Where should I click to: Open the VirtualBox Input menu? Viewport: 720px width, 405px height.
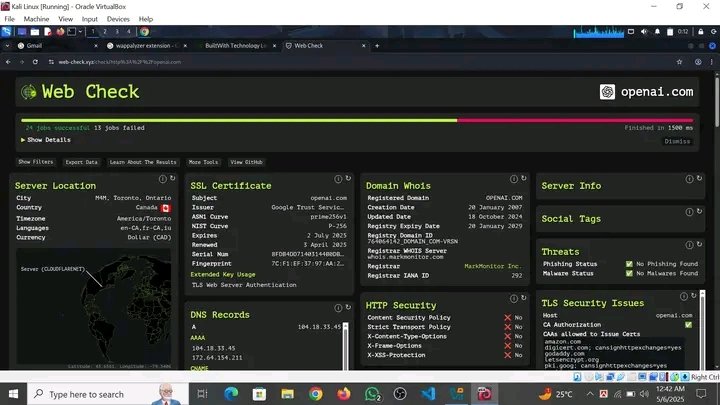point(90,19)
